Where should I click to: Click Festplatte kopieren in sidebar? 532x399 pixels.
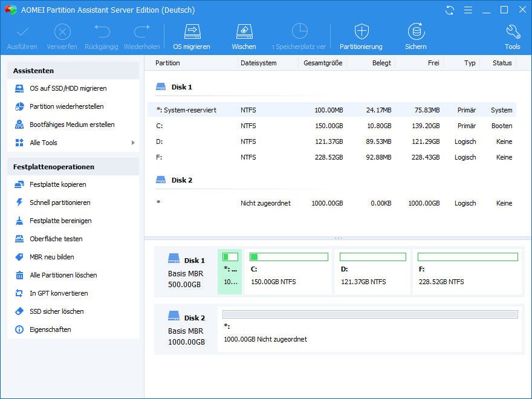pyautogui.click(x=57, y=184)
